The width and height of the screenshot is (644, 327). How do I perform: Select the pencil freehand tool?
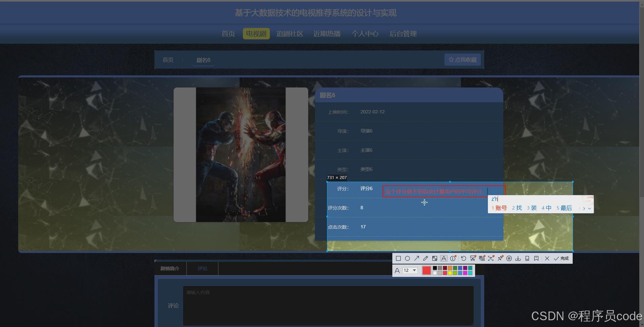click(426, 258)
